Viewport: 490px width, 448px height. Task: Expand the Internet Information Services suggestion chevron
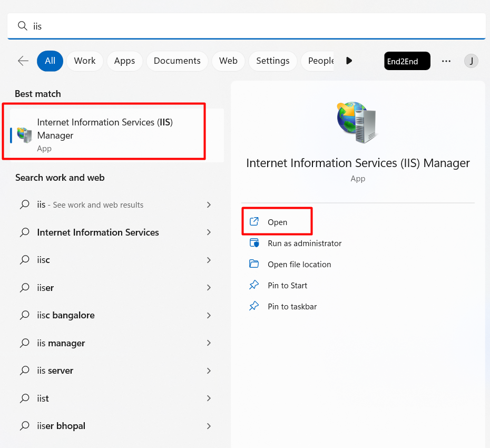coord(209,232)
